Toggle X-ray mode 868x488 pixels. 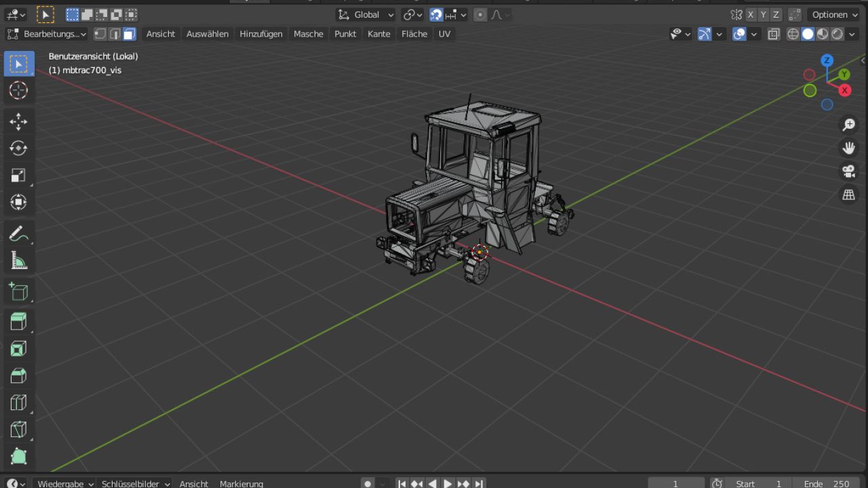(774, 34)
